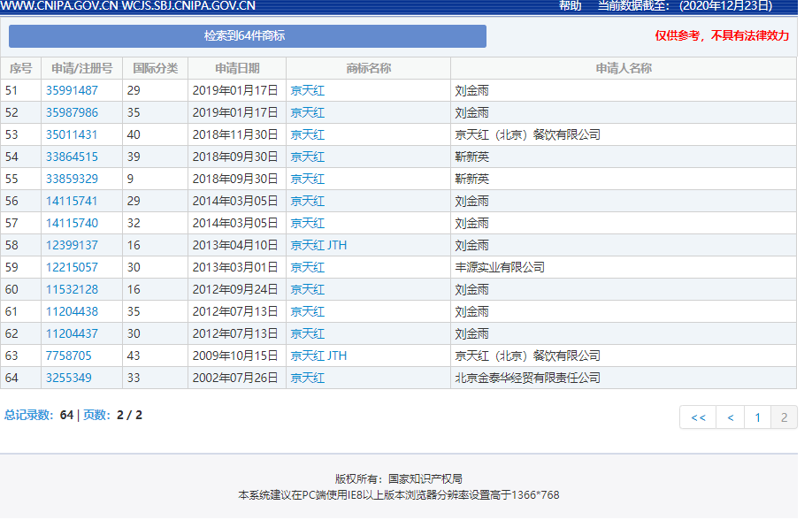The height and width of the screenshot is (520, 812).
Task: Open registration number 3255349
Action: [68, 378]
